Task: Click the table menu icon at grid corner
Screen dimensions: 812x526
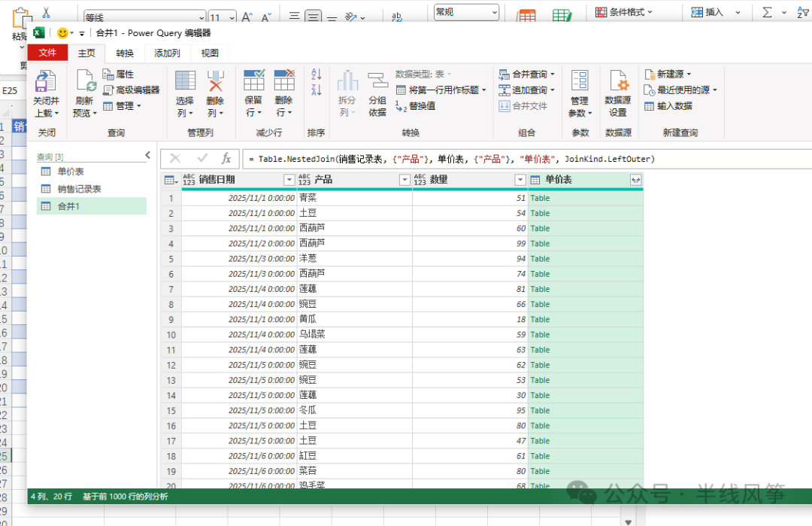Action: click(x=171, y=181)
